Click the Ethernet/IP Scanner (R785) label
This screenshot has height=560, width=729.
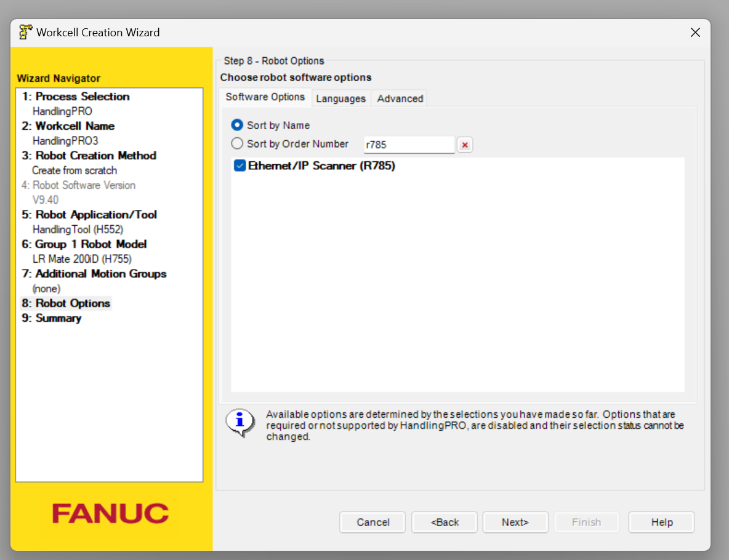click(x=321, y=166)
